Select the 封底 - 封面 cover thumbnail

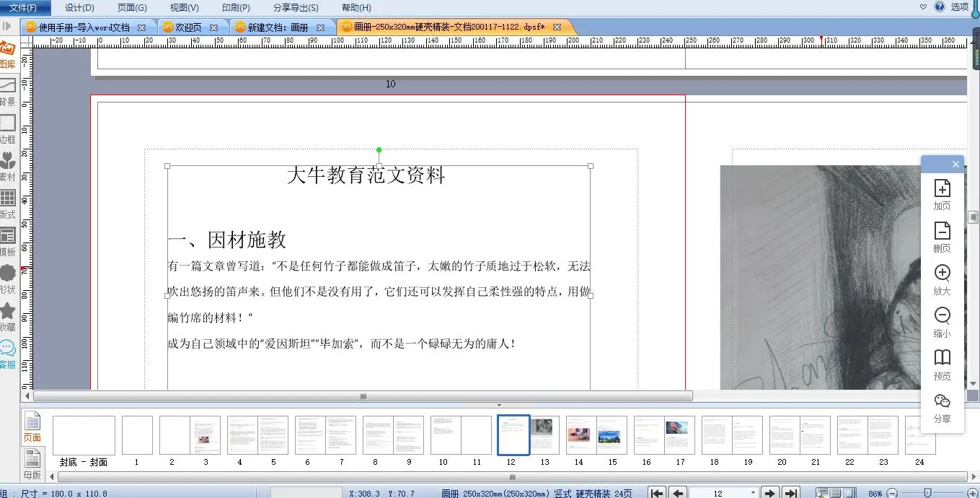click(84, 435)
